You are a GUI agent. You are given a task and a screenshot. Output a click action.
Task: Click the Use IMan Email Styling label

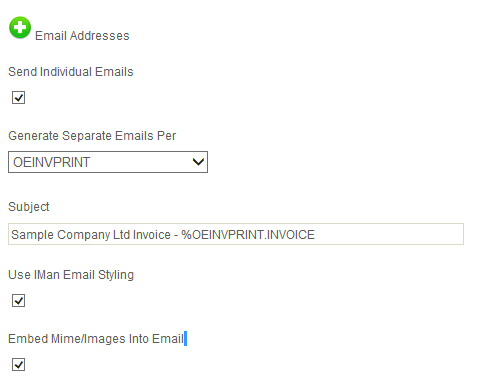click(x=71, y=275)
